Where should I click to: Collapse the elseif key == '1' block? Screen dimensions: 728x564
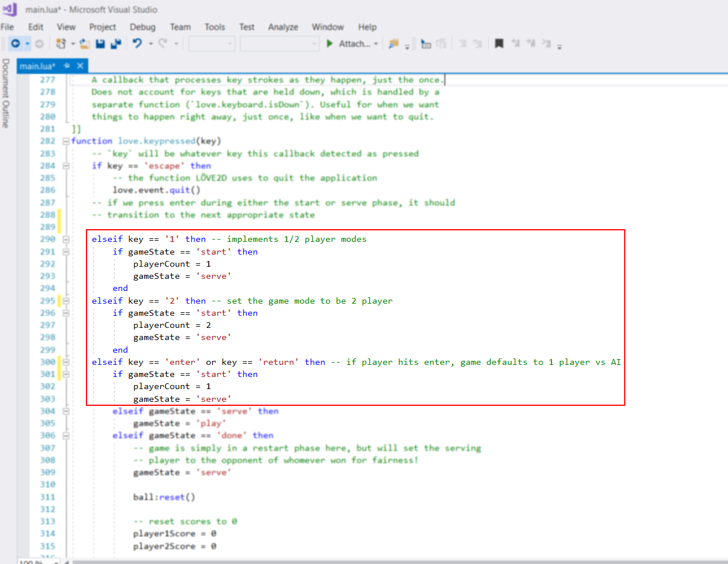tap(66, 239)
